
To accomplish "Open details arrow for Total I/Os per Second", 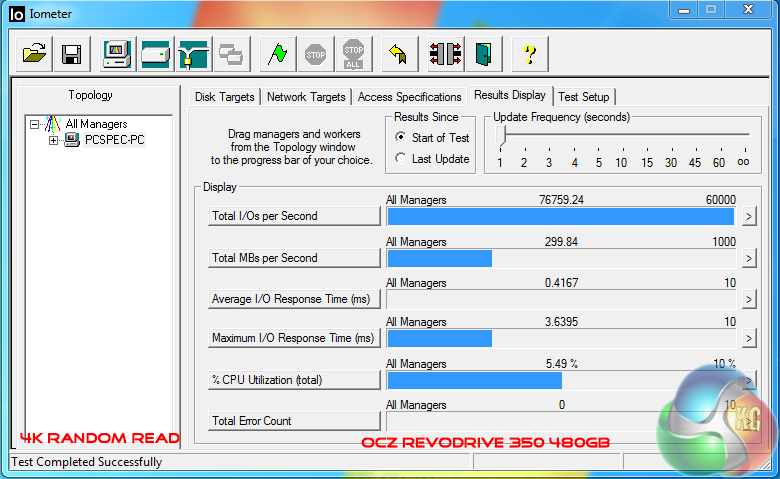I will click(749, 216).
